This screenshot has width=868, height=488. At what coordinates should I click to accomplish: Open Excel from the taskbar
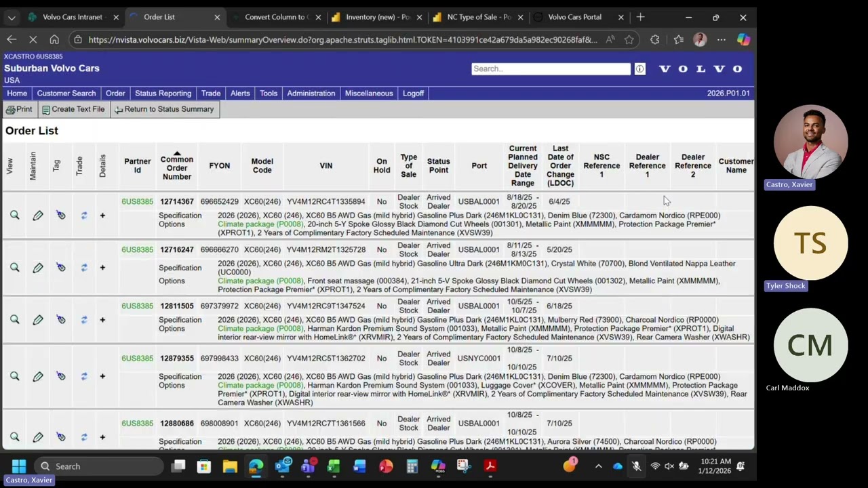click(x=334, y=466)
